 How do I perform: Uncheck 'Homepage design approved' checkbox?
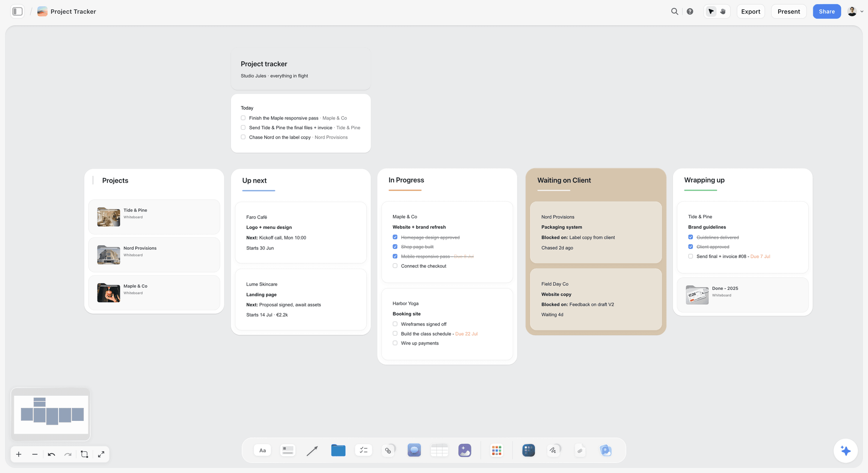tap(395, 237)
